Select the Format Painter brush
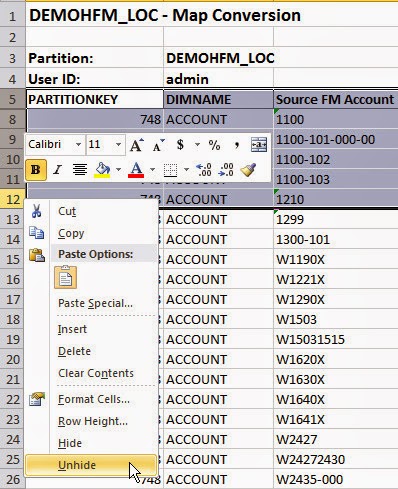The height and width of the screenshot is (489, 398). pos(248,170)
